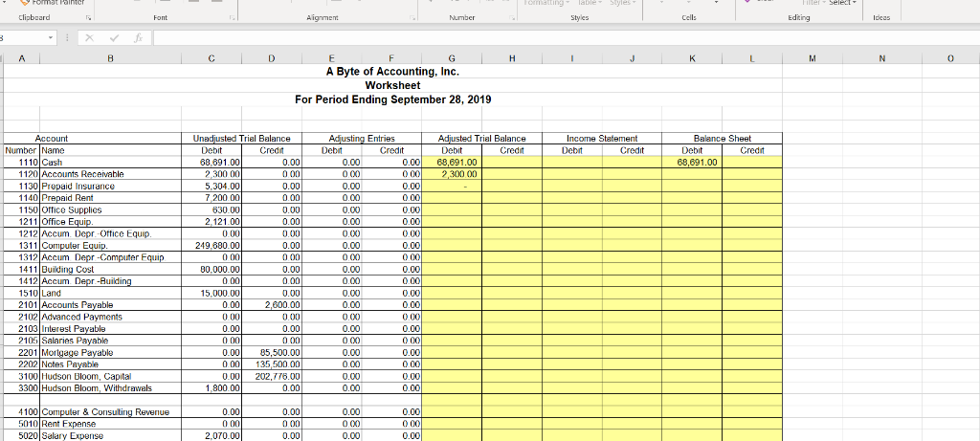Select column K header
980x441 pixels.
(x=692, y=58)
